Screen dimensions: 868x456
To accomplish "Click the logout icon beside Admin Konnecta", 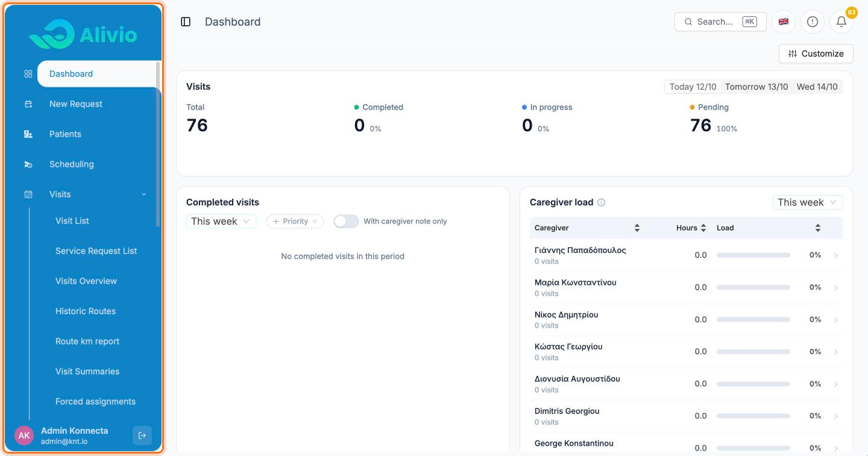I will pos(142,436).
